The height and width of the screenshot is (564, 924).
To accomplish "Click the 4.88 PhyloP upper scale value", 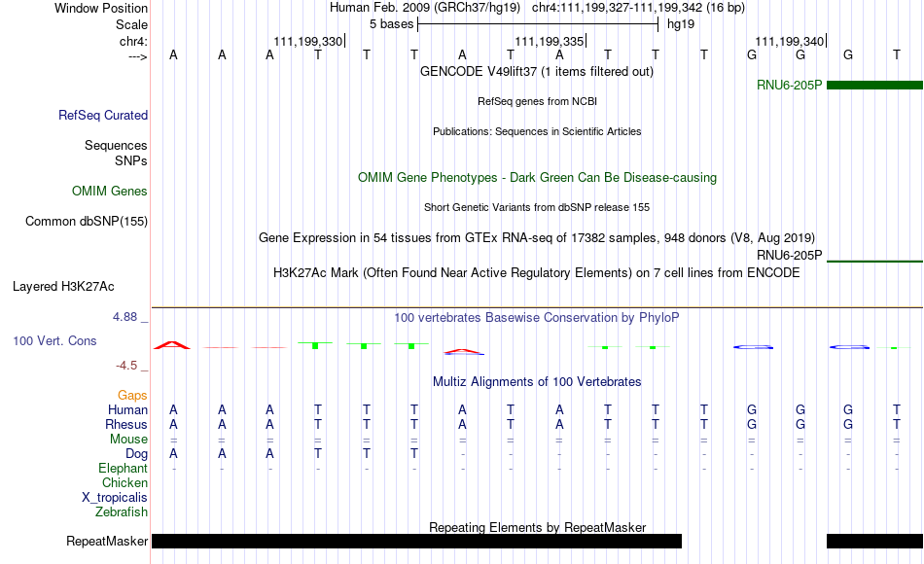I will point(125,317).
